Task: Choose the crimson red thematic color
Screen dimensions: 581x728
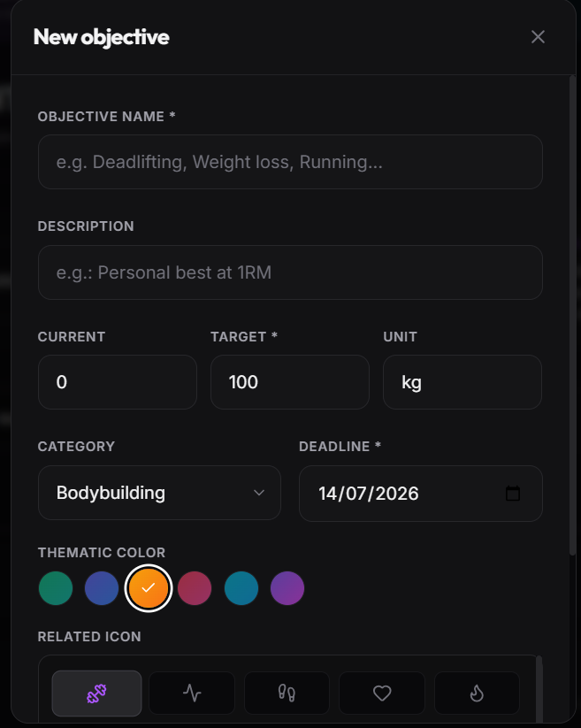Action: click(195, 588)
